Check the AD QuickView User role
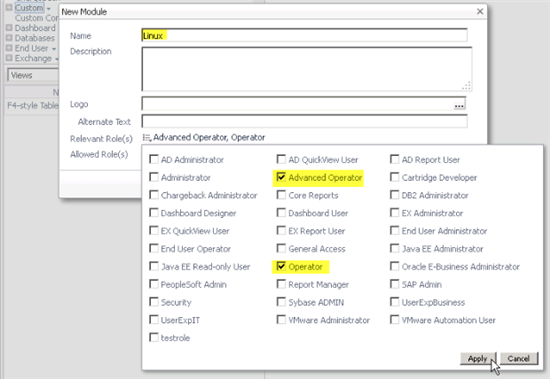 (x=281, y=159)
